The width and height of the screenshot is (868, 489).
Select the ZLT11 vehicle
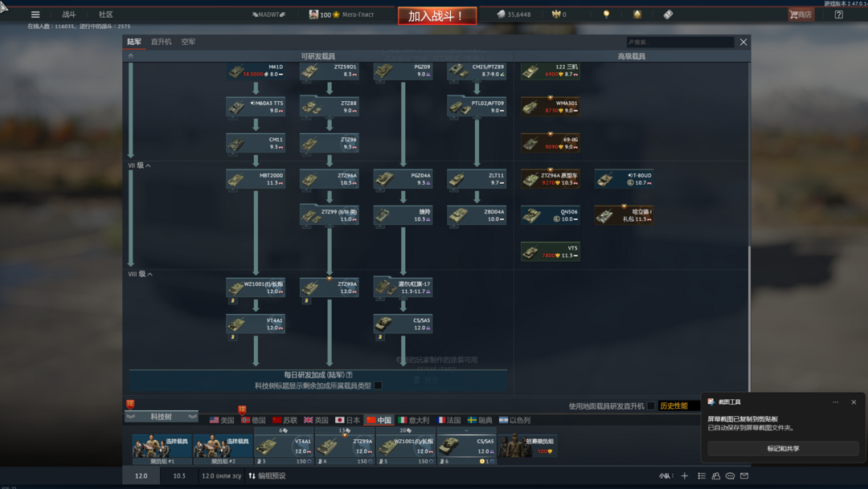(x=477, y=179)
